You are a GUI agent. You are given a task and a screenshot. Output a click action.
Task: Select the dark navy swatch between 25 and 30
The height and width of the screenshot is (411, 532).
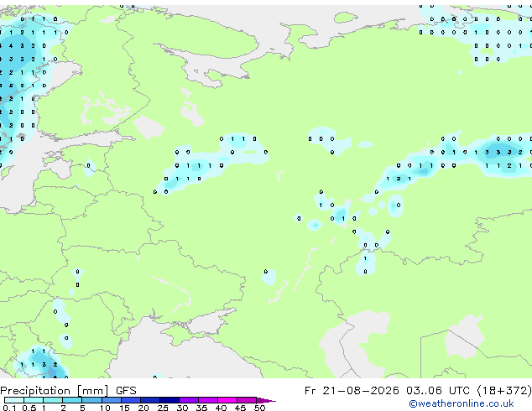point(170,400)
